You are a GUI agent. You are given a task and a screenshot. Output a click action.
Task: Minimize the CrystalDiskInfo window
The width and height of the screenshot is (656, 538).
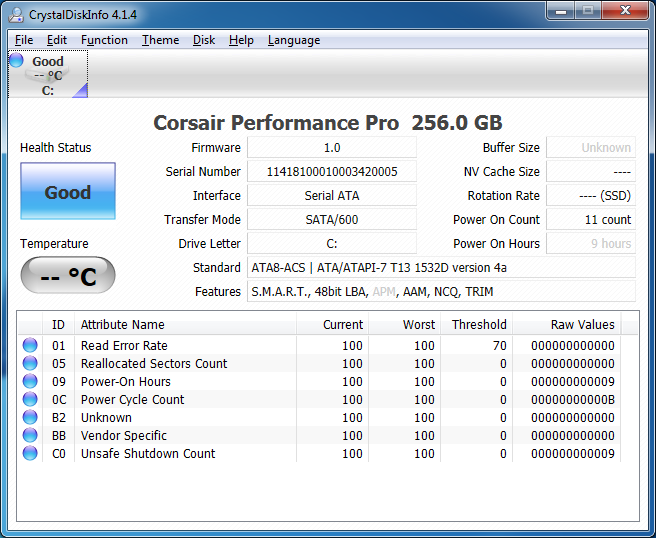point(561,11)
